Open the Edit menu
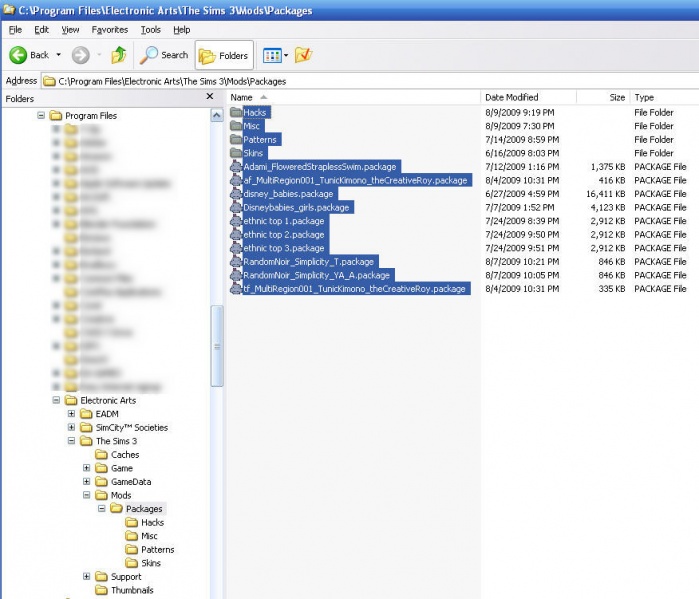The height and width of the screenshot is (599, 699). click(41, 30)
